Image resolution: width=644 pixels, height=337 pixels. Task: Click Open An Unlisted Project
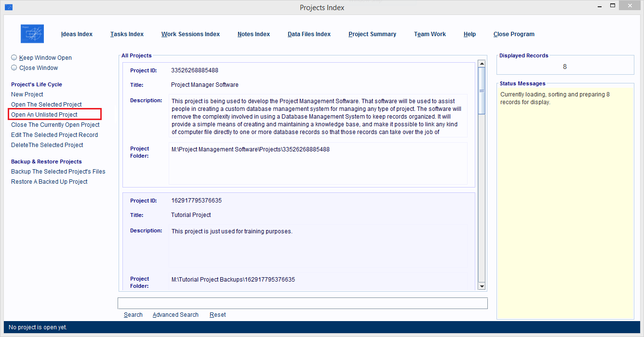[44, 115]
